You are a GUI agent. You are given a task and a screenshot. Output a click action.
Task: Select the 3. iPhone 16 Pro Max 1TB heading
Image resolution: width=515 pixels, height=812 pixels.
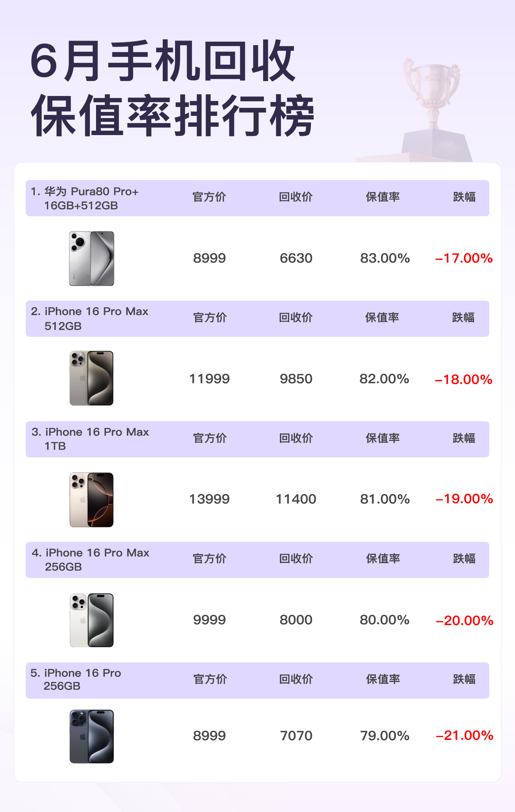[90, 439]
